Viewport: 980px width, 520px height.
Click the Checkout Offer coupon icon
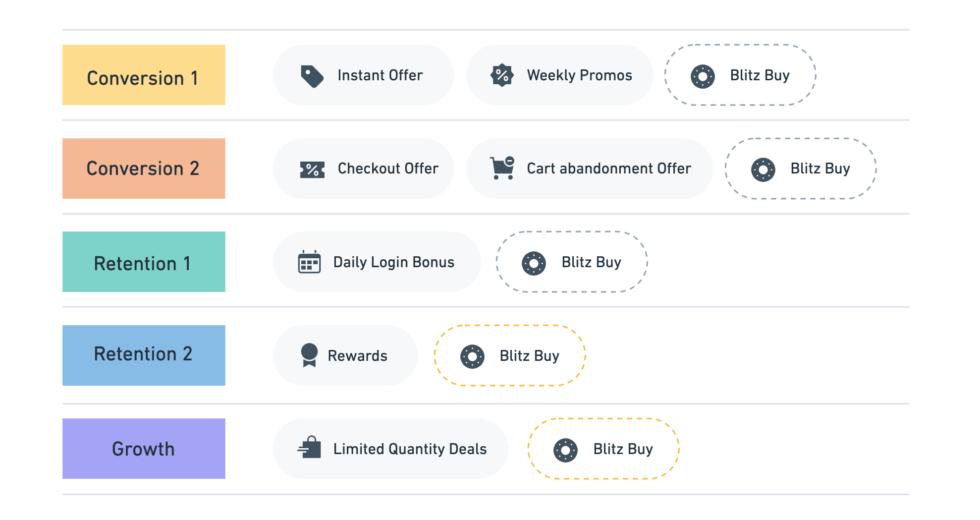point(312,170)
